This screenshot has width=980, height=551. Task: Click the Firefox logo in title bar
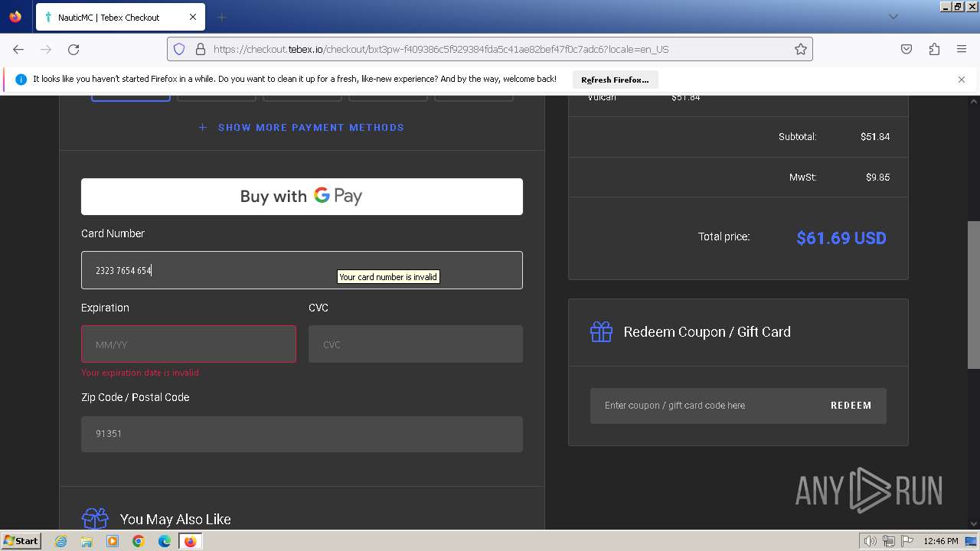point(15,16)
